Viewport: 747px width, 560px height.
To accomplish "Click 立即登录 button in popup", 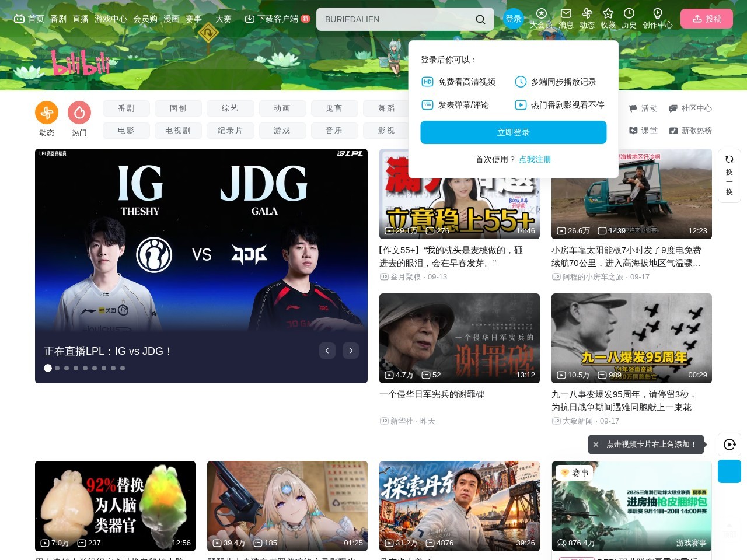I will pyautogui.click(x=514, y=132).
